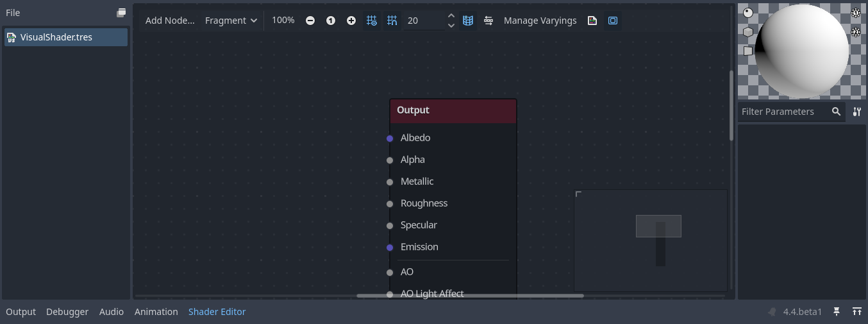Select sphere preview mesh

coord(748,13)
